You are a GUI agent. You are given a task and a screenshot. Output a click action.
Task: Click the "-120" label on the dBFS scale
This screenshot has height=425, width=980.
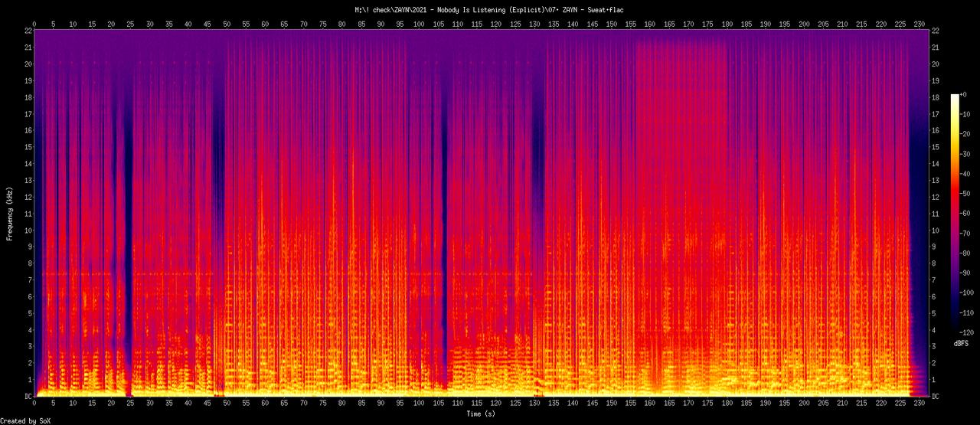(968, 332)
